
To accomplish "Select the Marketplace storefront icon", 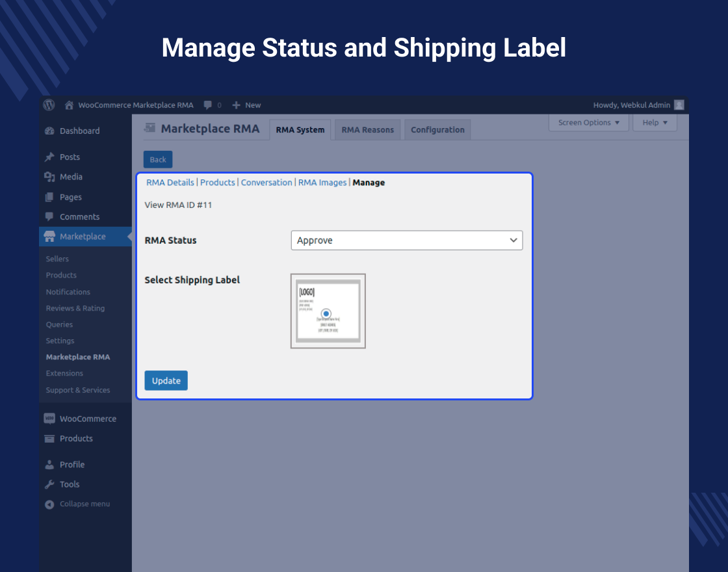I will (50, 236).
